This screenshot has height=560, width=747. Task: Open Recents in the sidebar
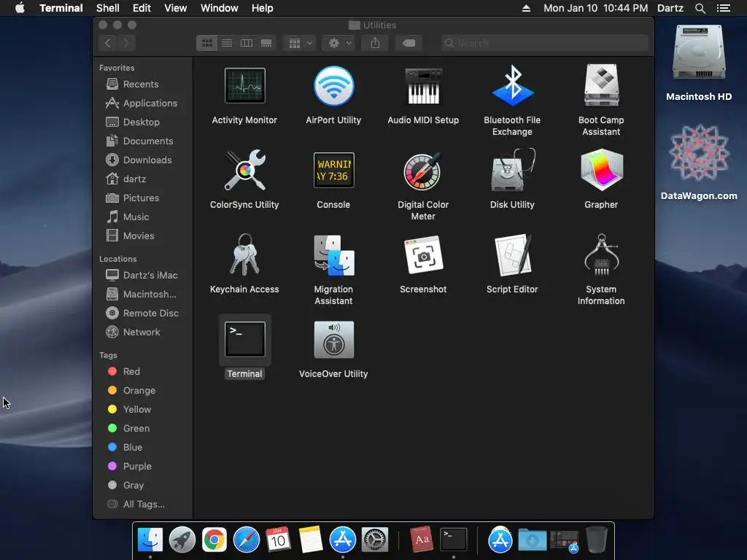(142, 84)
